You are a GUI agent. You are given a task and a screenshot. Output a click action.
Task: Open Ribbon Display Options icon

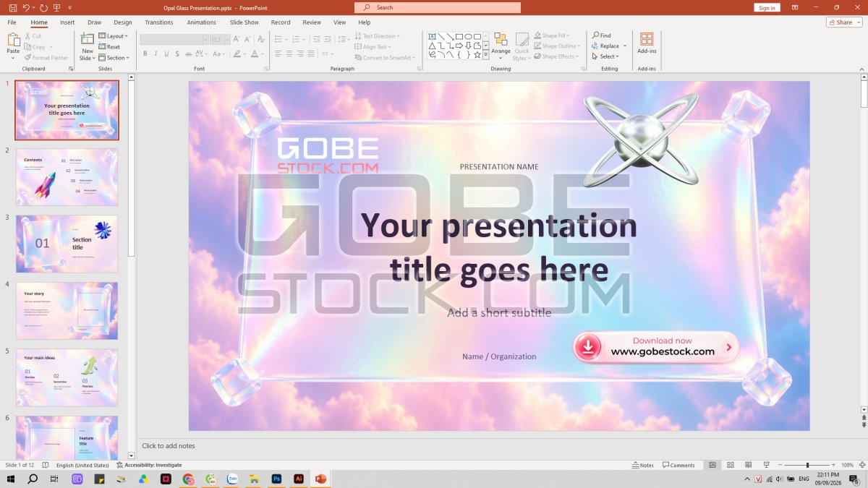[x=795, y=7]
